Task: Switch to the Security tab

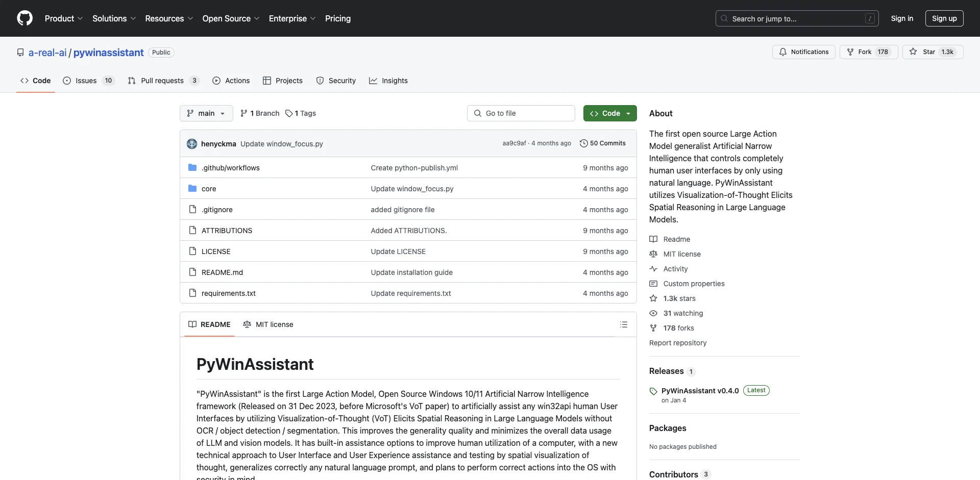Action: pos(336,81)
